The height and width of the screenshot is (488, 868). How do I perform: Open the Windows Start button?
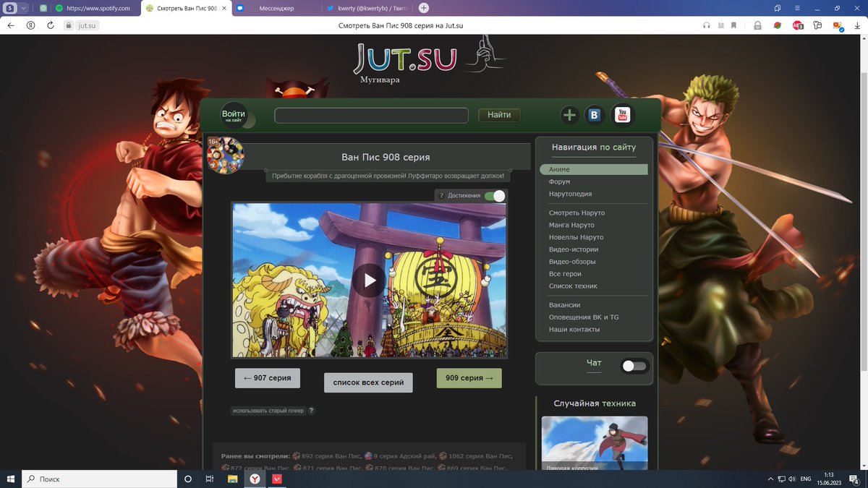tap(11, 479)
